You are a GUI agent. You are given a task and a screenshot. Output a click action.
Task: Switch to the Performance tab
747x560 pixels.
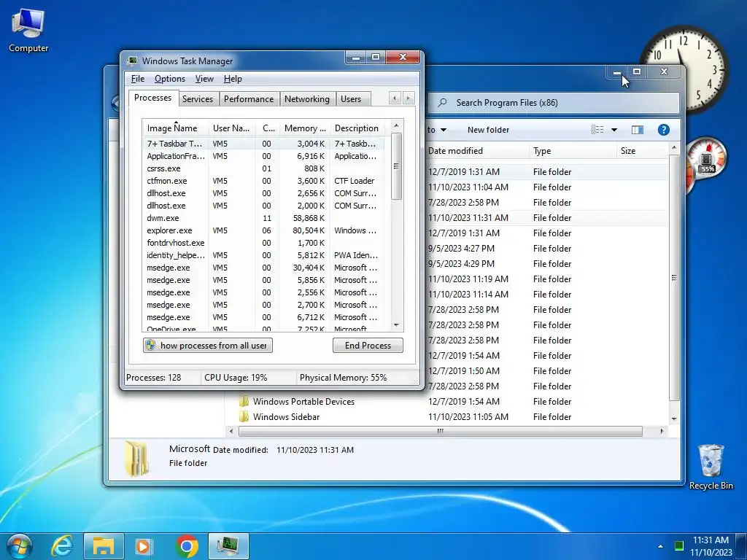point(249,98)
